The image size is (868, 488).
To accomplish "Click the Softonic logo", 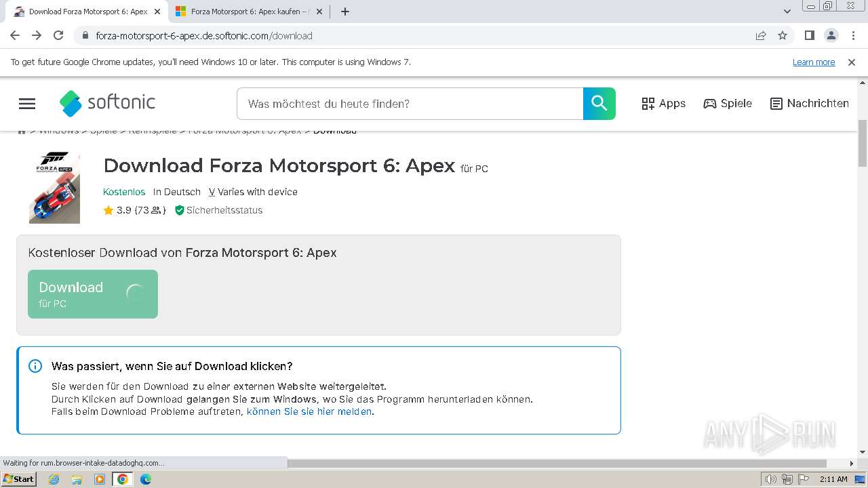I will (x=107, y=103).
